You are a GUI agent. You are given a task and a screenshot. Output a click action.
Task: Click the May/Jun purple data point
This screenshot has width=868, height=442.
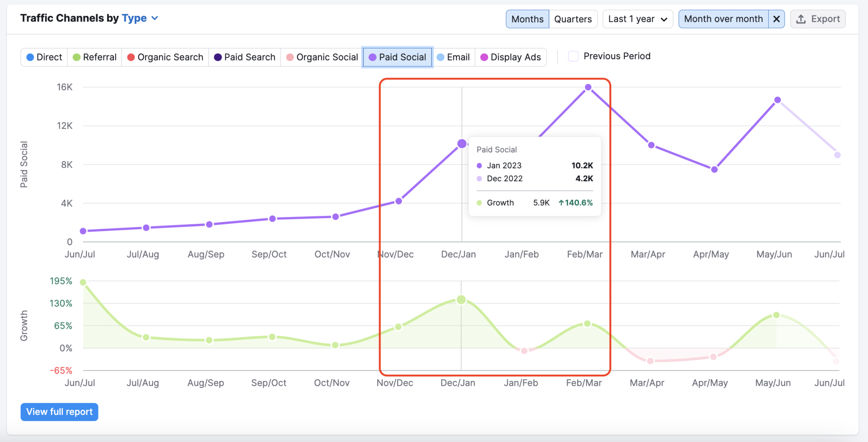[777, 100]
